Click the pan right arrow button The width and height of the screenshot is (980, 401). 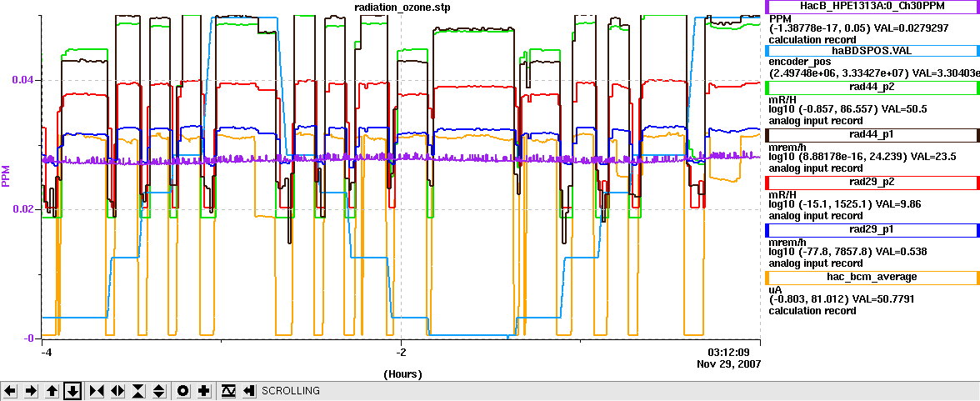pos(32,391)
